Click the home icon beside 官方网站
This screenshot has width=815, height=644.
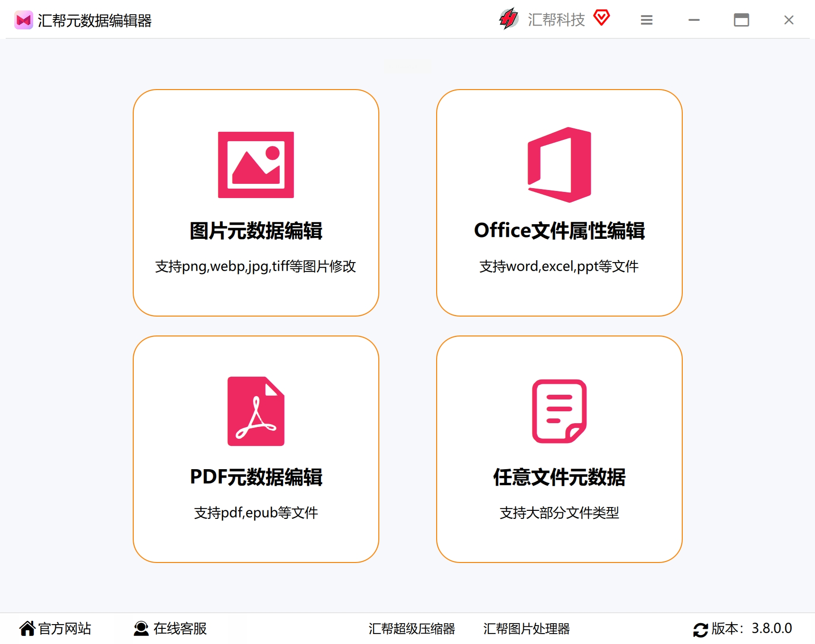point(27,628)
